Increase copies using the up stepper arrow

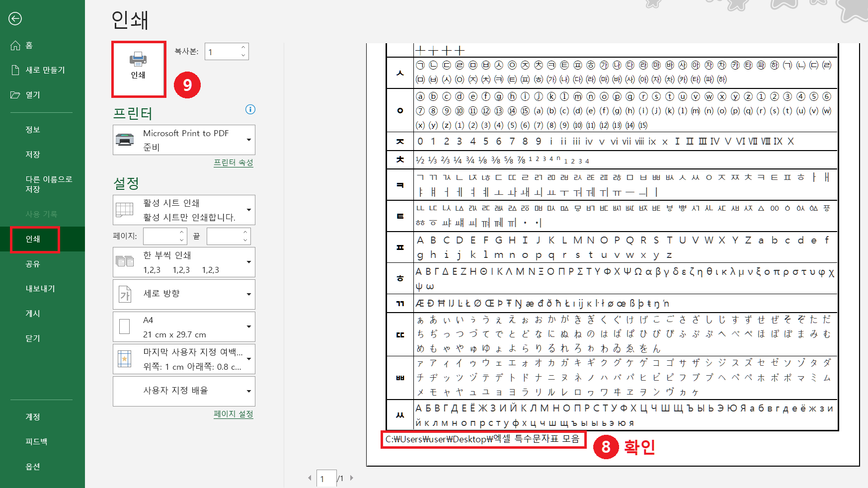[242, 48]
